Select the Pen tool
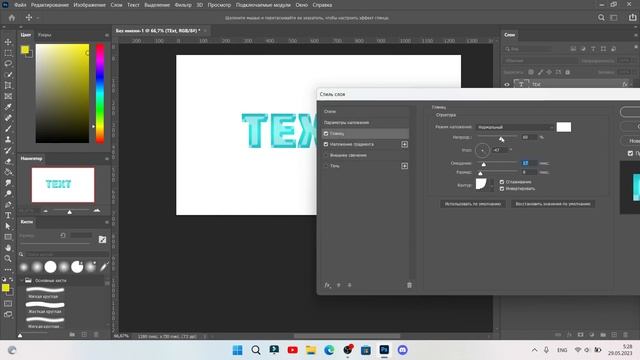 point(8,204)
